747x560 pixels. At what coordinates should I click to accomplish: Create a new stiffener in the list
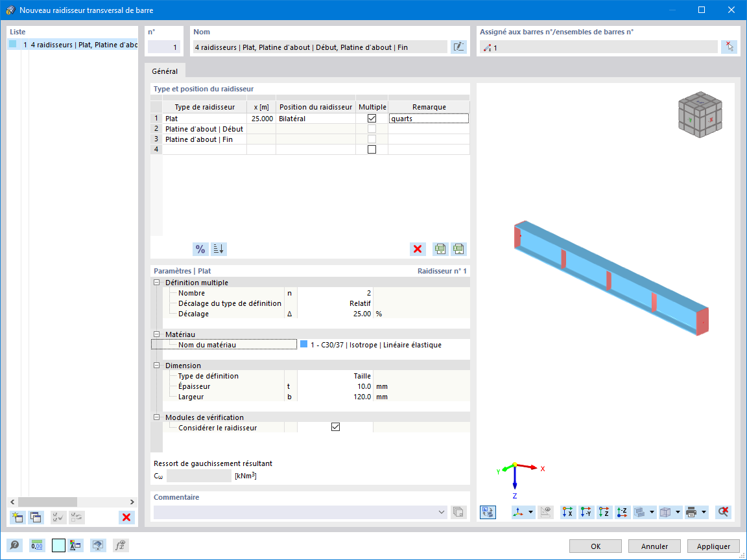[x=18, y=517]
